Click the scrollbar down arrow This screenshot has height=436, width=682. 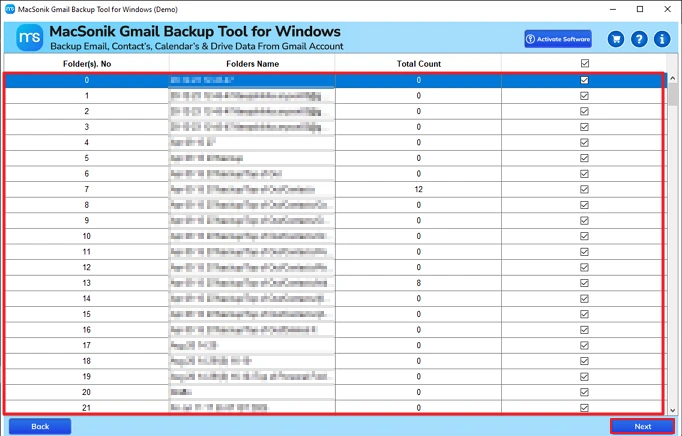pos(674,410)
